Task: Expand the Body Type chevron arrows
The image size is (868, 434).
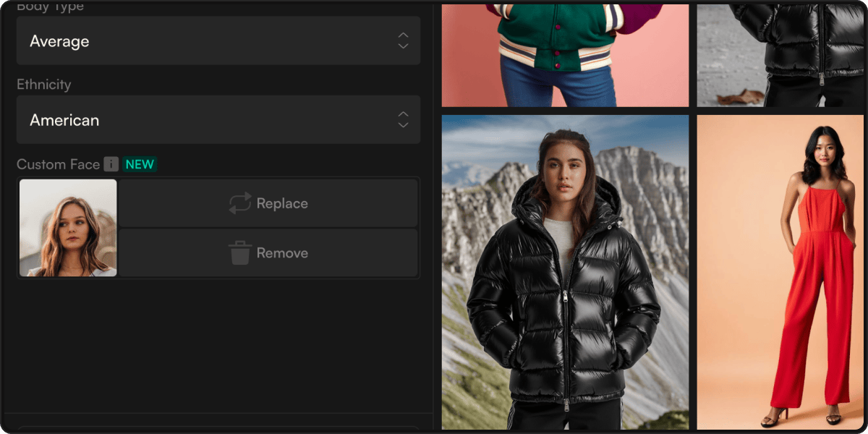Action: pyautogui.click(x=403, y=41)
